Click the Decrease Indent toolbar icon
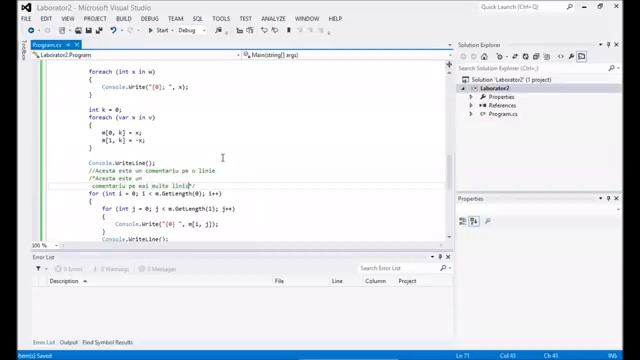640x360 pixels. point(264,30)
